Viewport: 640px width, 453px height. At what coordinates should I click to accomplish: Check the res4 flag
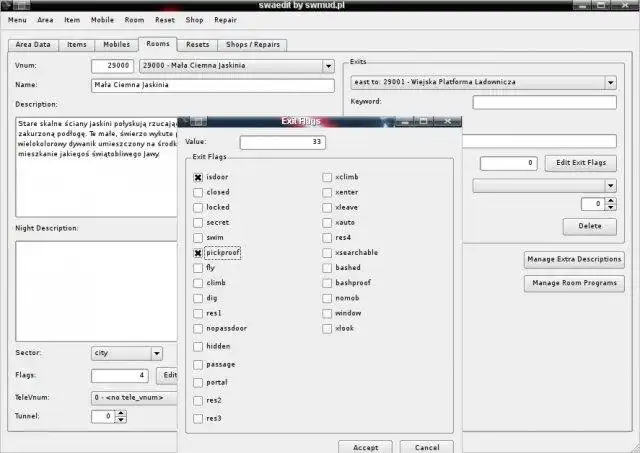tap(327, 238)
